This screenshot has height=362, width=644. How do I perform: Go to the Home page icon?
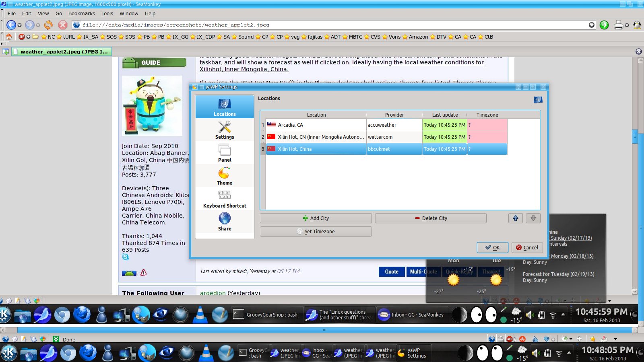pos(9,37)
